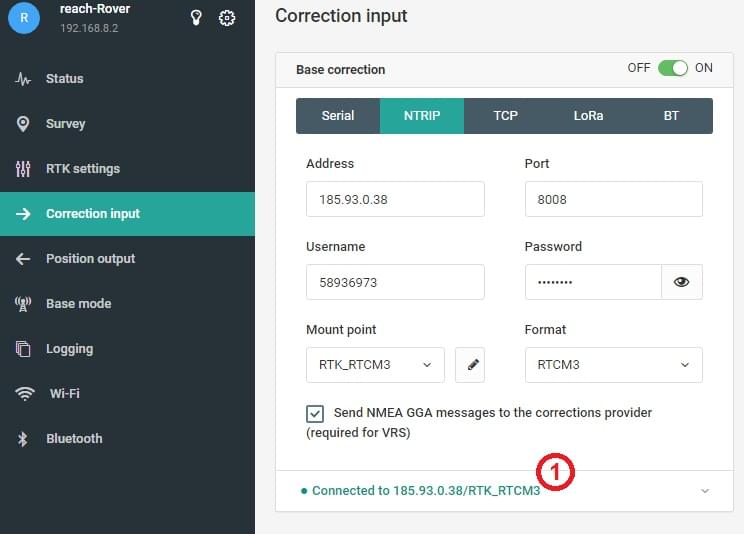Screen dimensions: 744x534
Task: Open the Format RTCM3 dropdown
Action: (x=613, y=365)
